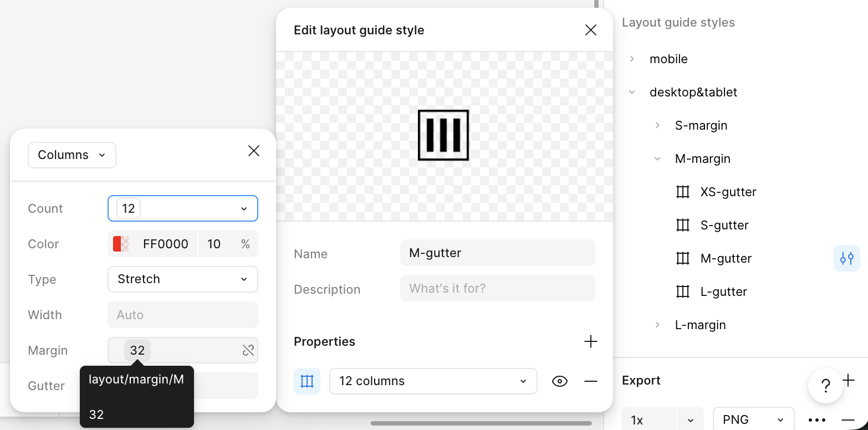This screenshot has height=430, width=868.
Task: Select the grid icon next to L-gutter
Action: (x=682, y=291)
